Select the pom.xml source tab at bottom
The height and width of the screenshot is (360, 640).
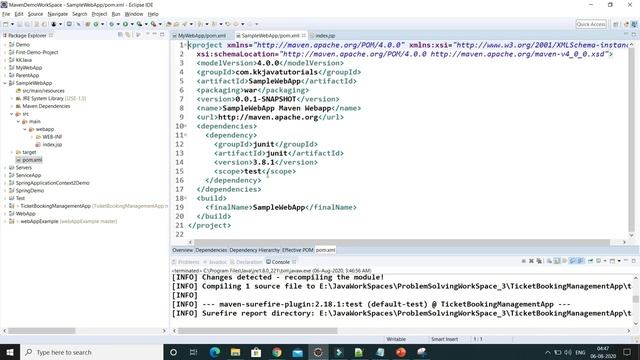tap(325, 250)
